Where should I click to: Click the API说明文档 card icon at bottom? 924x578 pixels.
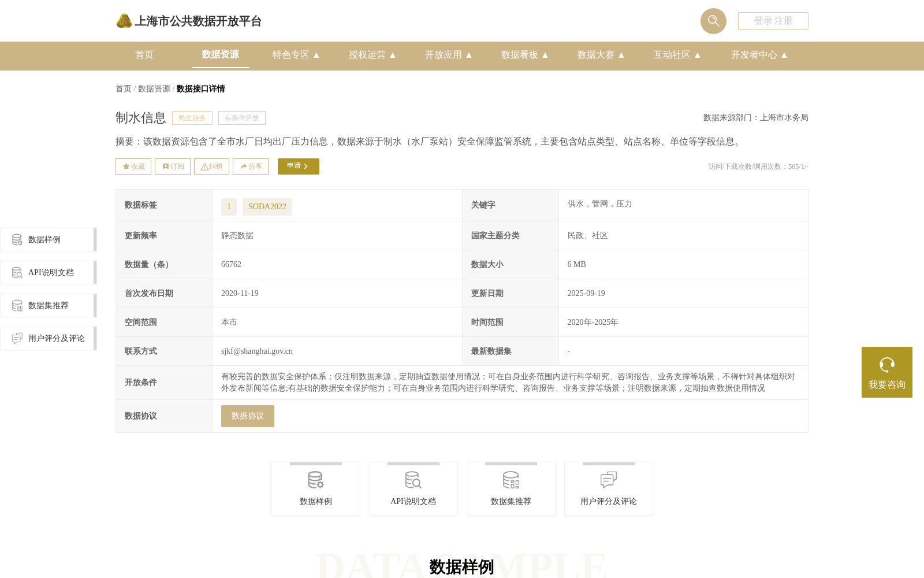point(413,480)
